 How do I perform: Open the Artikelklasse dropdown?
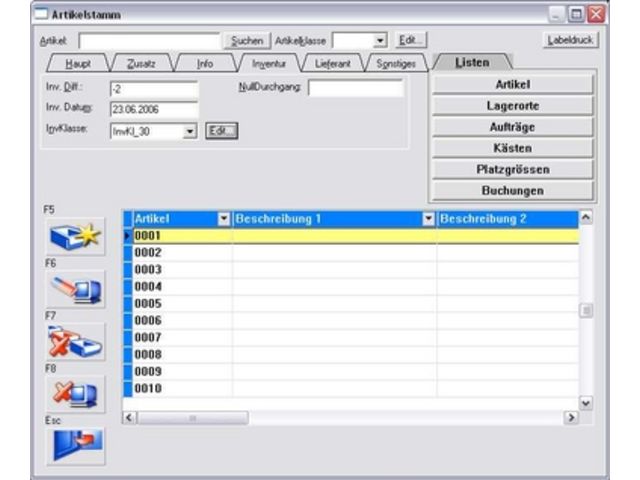381,40
